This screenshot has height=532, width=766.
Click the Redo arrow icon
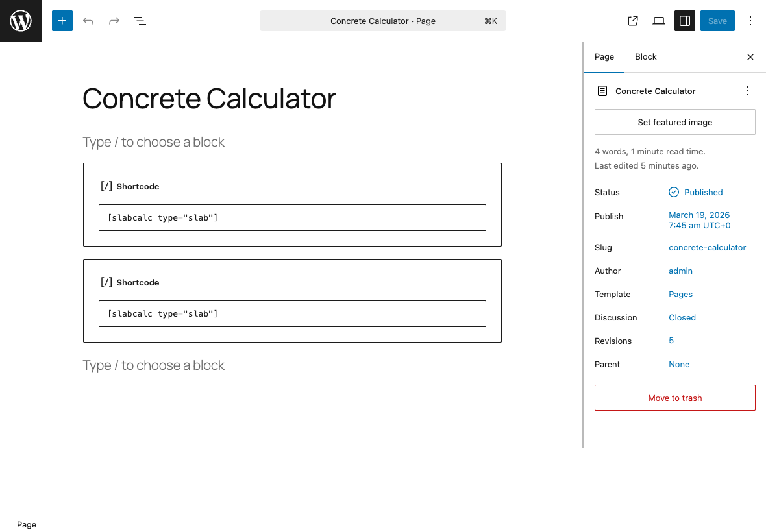[114, 21]
